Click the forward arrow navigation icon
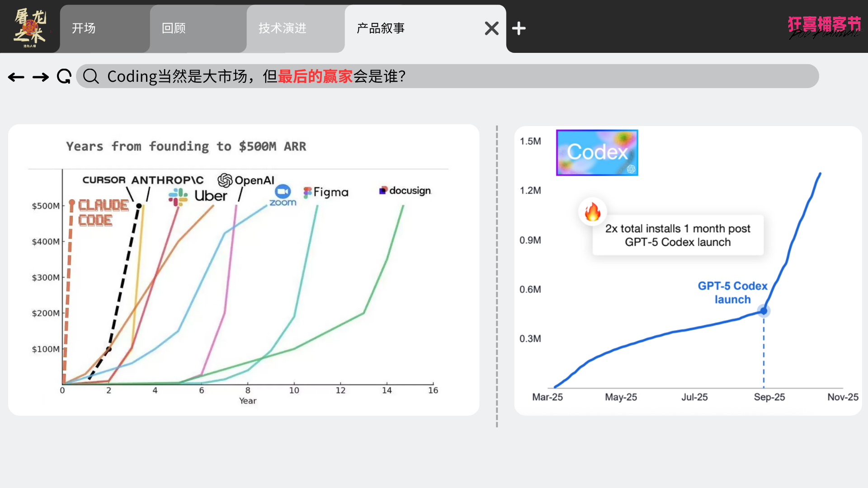Screen dimensions: 868x488 (41, 77)
